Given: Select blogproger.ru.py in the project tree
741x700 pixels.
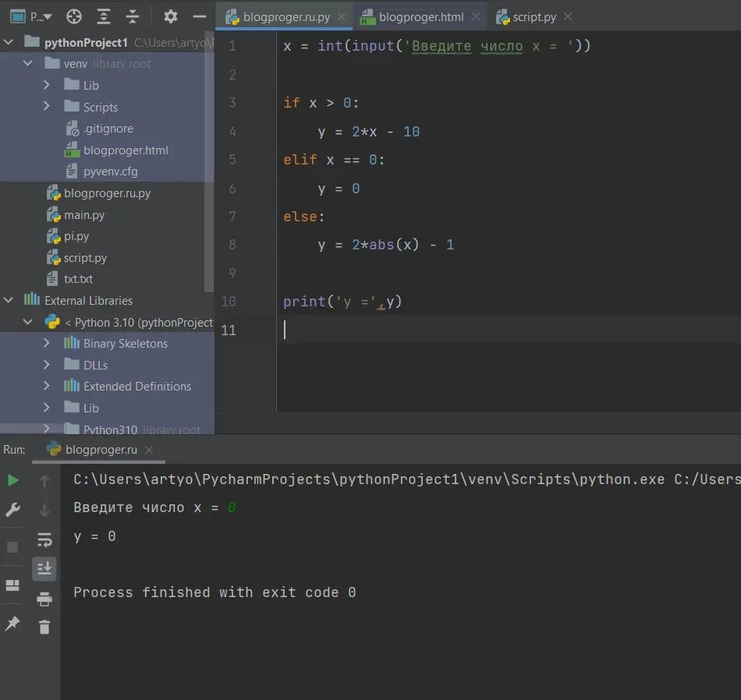Looking at the screenshot, I should (99, 193).
